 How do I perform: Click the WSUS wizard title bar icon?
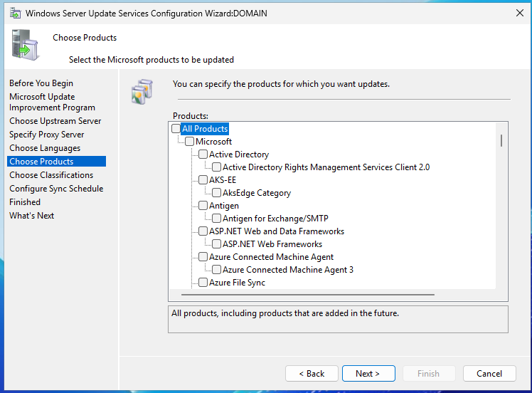pos(15,13)
